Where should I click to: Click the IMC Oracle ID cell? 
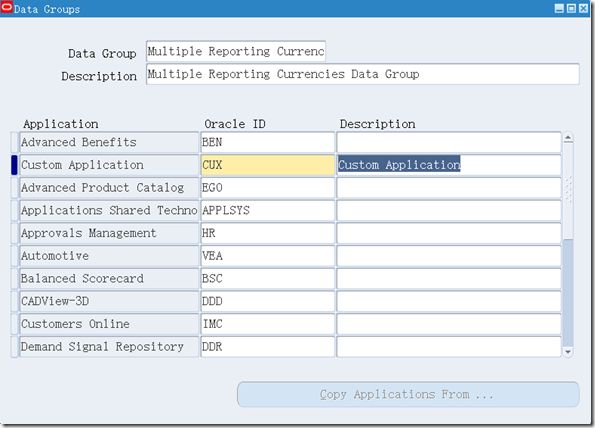pyautogui.click(x=268, y=324)
